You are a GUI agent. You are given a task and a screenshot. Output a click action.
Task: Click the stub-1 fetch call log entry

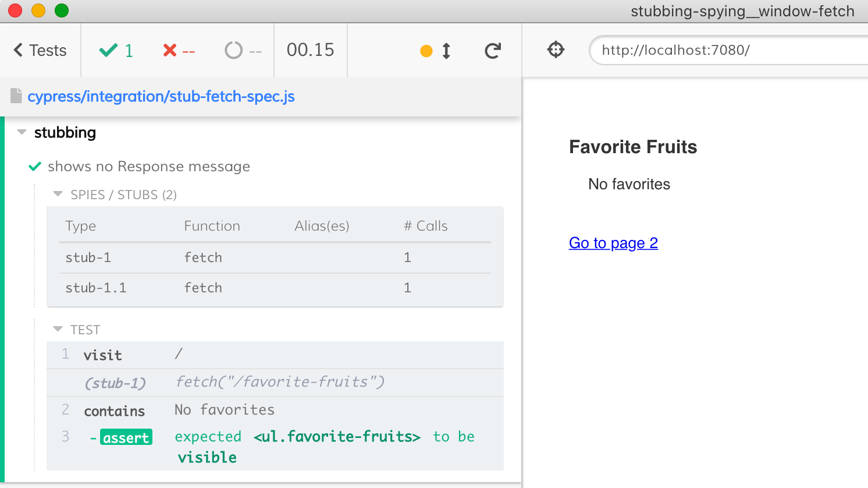click(x=275, y=383)
